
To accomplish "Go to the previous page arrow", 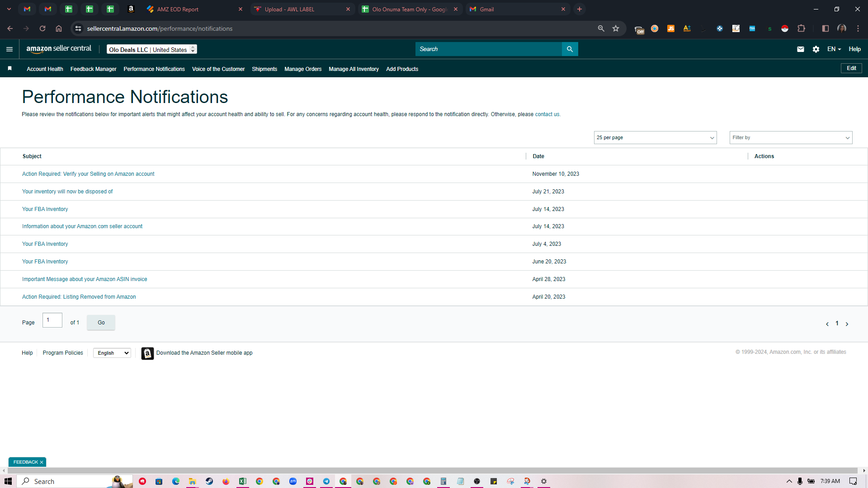I will tap(827, 324).
